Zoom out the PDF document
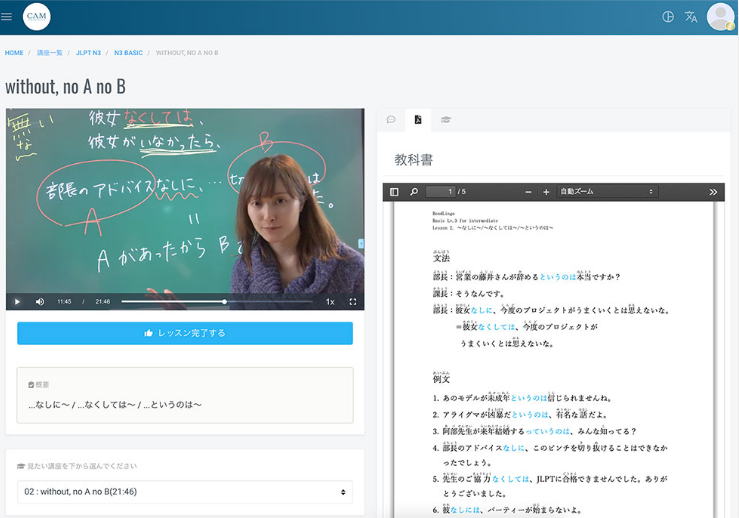The height and width of the screenshot is (518, 739). (x=529, y=191)
